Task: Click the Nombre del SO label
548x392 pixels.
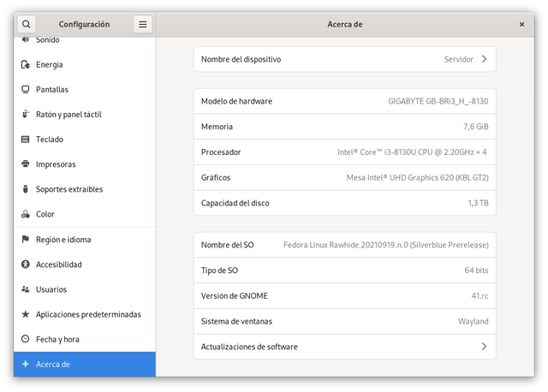Action: (x=227, y=245)
